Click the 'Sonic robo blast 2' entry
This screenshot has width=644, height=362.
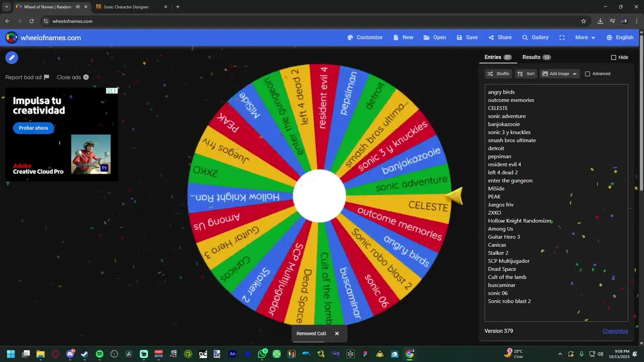[509, 301]
